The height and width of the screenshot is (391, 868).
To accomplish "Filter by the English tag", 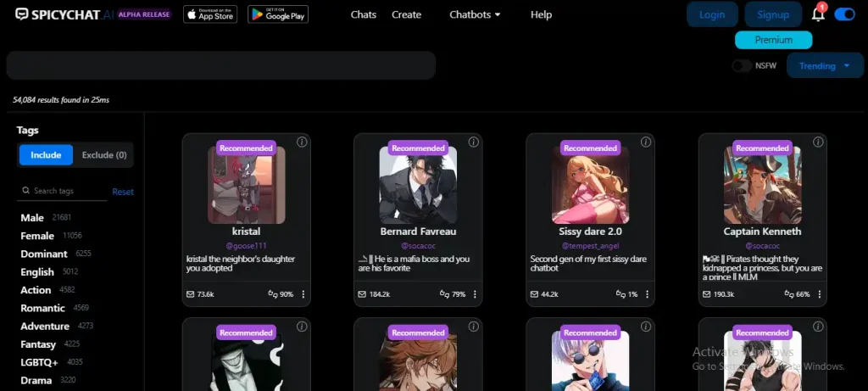I will coord(37,272).
